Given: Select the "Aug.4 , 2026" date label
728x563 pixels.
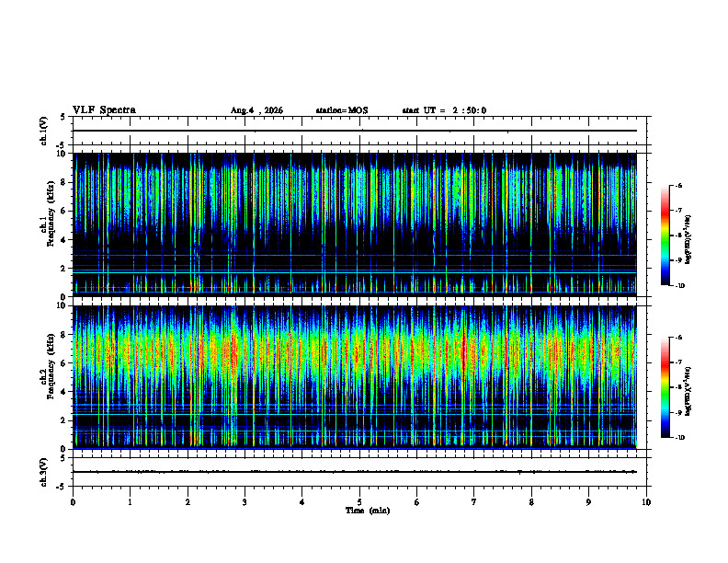Looking at the screenshot, I should [256, 110].
